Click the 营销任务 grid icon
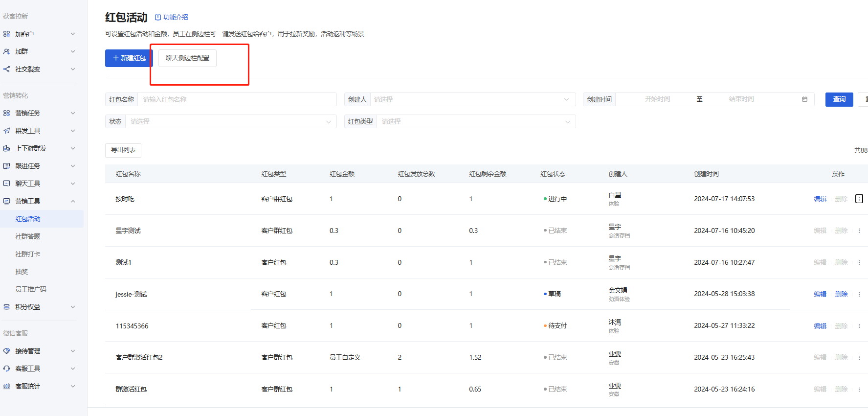The image size is (868, 416). pyautogui.click(x=6, y=113)
